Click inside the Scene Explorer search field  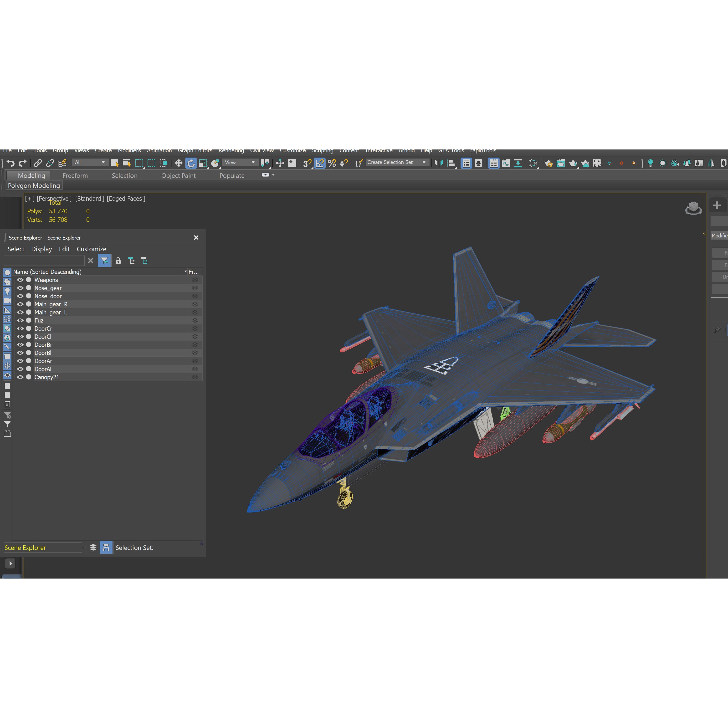[x=45, y=260]
